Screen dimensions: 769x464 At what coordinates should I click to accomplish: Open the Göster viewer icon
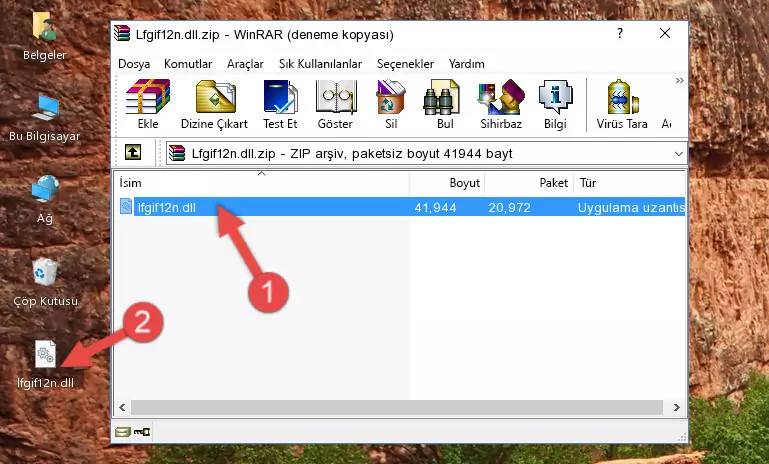click(x=335, y=104)
